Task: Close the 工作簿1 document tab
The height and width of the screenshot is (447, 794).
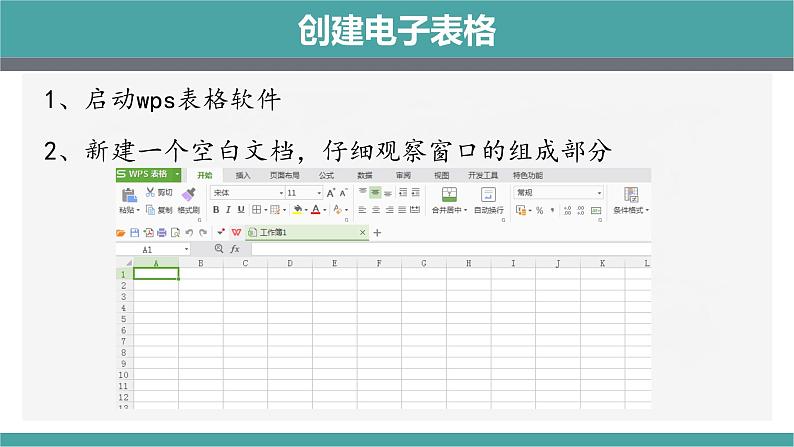Action: tap(363, 232)
